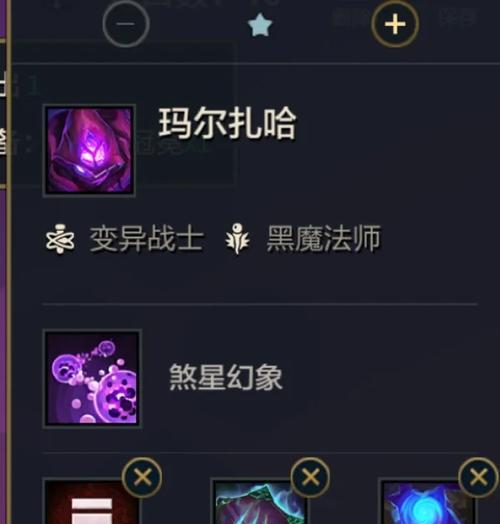Decrease star level with the minus button
The width and height of the screenshot is (500, 524).
coord(126,23)
